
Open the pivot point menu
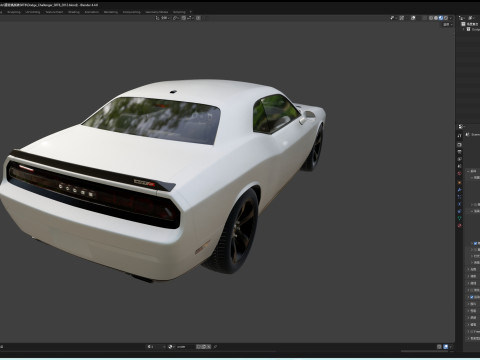click(x=176, y=18)
